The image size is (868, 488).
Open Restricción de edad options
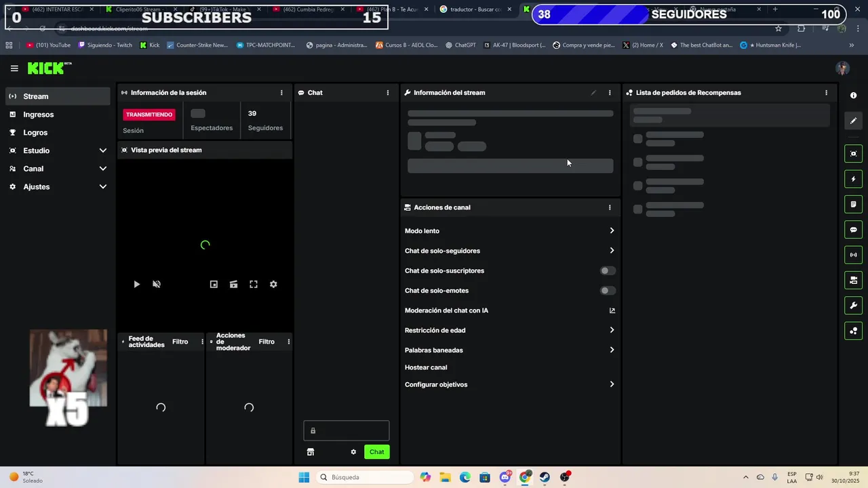coord(510,330)
